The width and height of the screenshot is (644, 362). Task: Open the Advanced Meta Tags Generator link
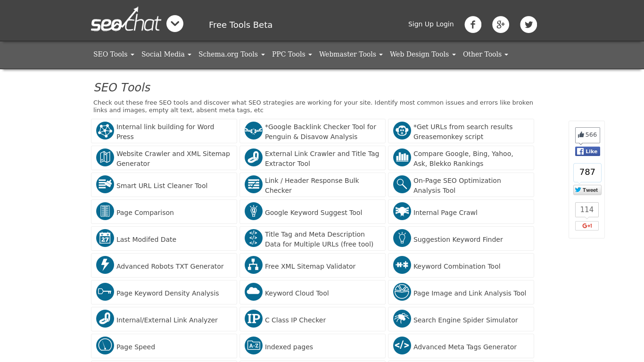[465, 347]
